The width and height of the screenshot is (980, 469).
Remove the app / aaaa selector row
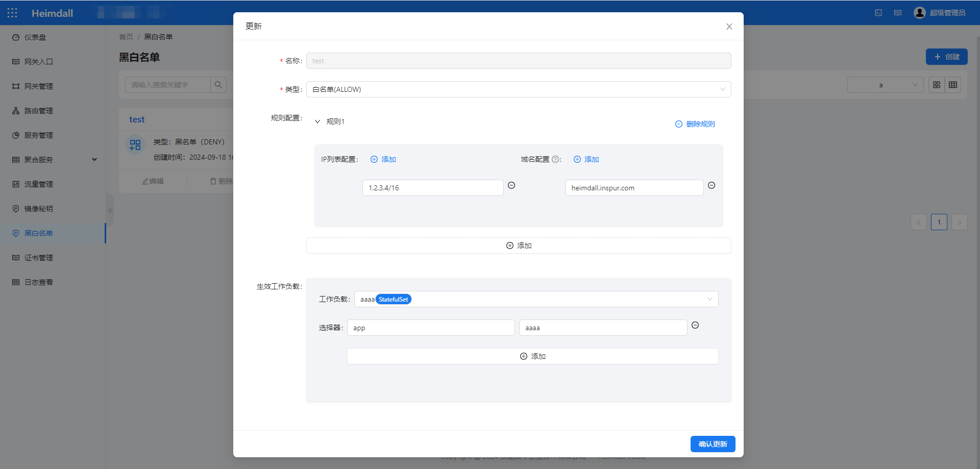click(695, 325)
